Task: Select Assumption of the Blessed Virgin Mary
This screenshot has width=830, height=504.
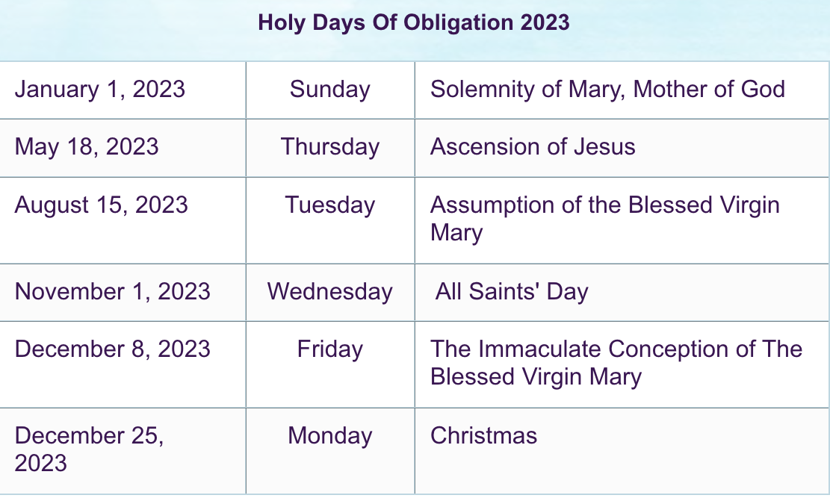Action: pyautogui.click(x=605, y=219)
